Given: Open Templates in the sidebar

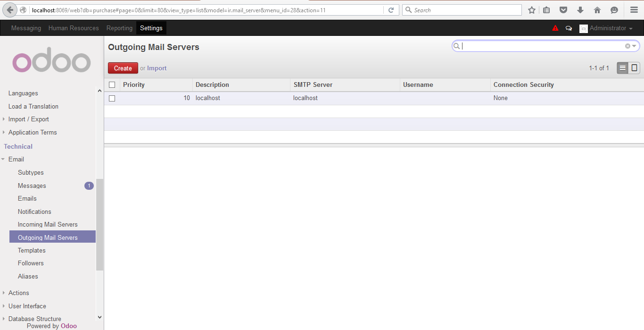Looking at the screenshot, I should pos(32,251).
